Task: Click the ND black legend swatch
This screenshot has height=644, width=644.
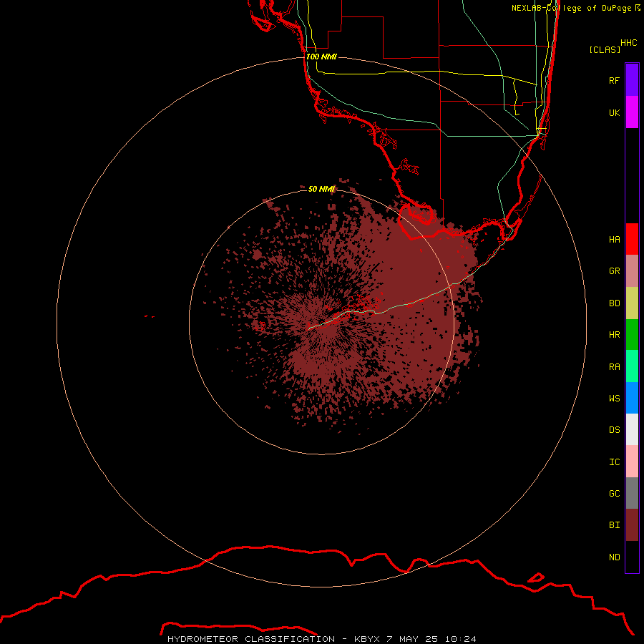Action: pos(632,557)
